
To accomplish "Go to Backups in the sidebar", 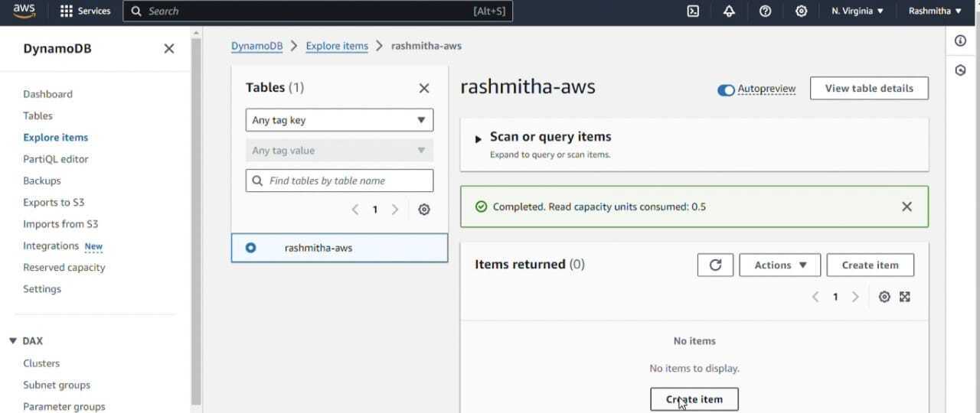I will point(42,180).
